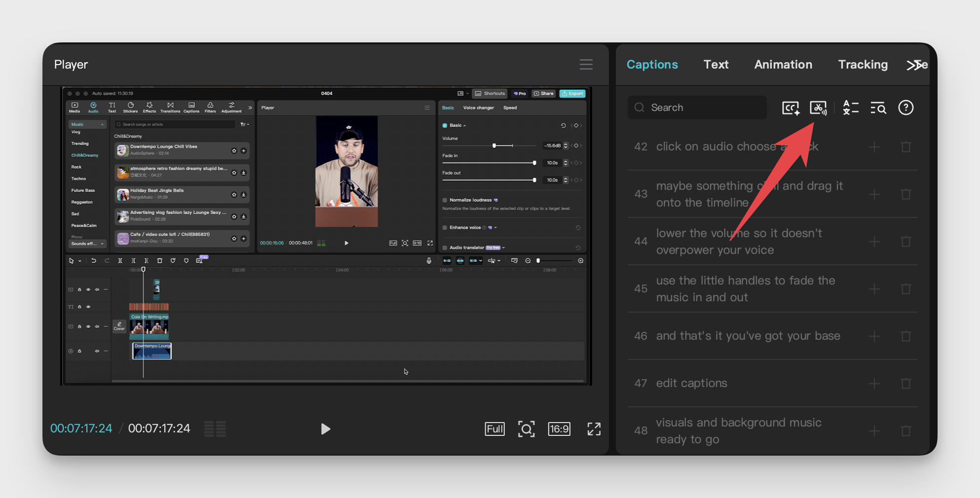Click the zoom-to-fit magnifier frame icon in Player
Image resolution: width=980 pixels, height=498 pixels.
coord(527,429)
